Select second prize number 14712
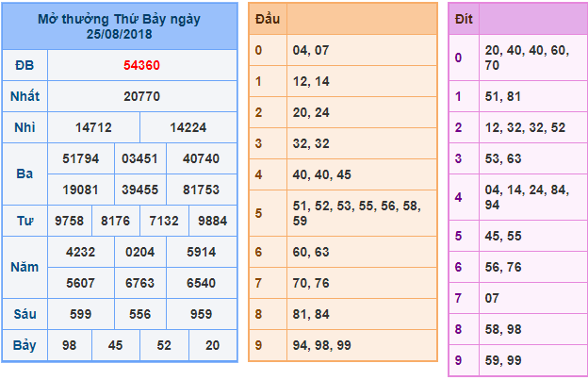Viewport: 588px width, 380px height. pyautogui.click(x=93, y=127)
